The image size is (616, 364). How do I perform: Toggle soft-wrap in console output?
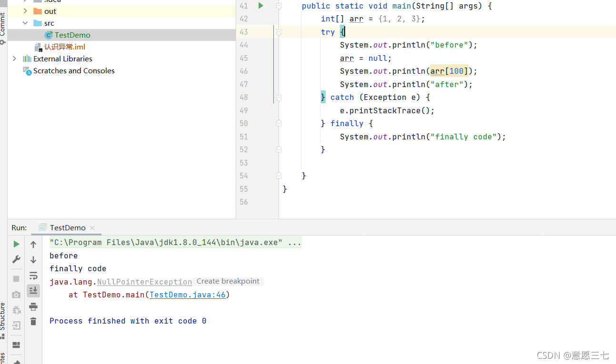point(33,275)
